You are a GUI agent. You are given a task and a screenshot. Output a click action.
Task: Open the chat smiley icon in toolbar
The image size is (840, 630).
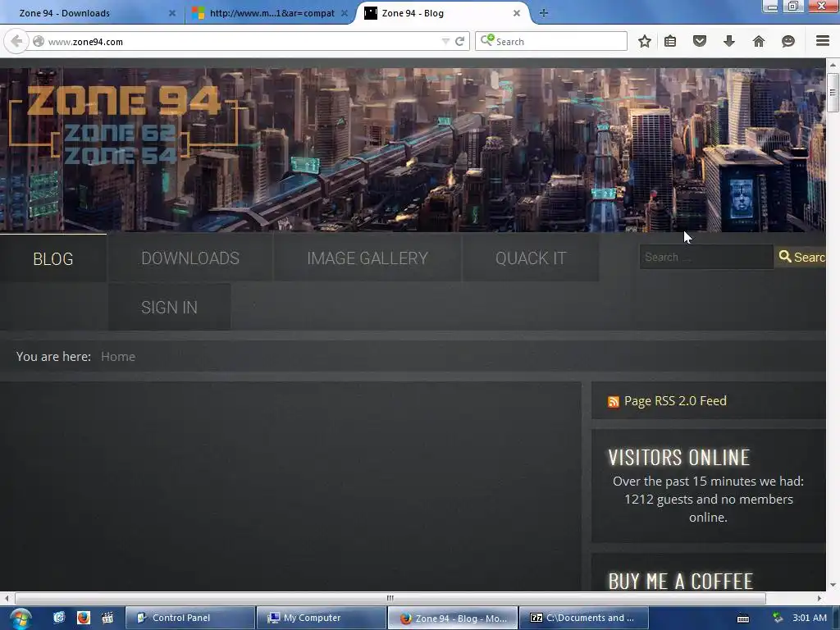coord(788,41)
